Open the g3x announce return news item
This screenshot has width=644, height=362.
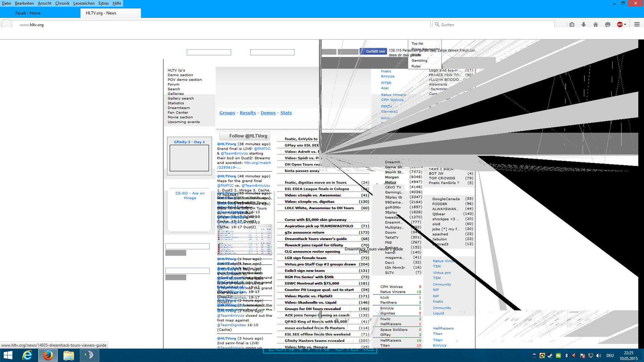coord(304,232)
